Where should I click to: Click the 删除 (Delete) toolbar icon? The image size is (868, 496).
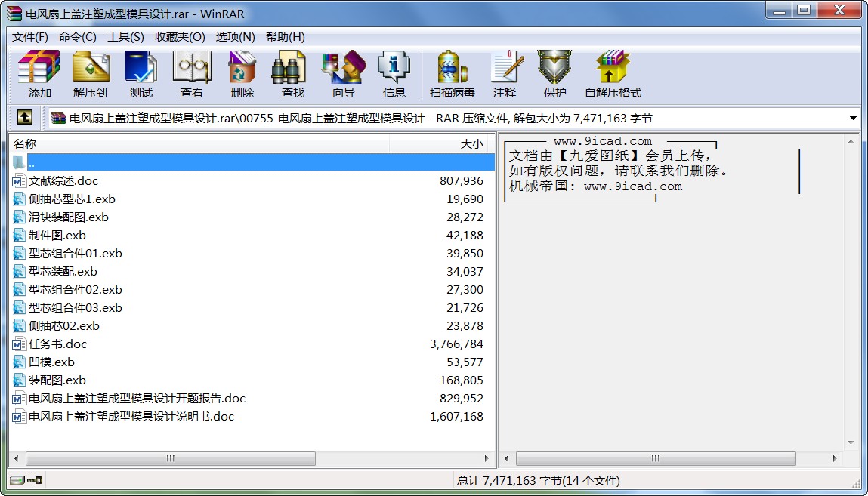click(242, 74)
